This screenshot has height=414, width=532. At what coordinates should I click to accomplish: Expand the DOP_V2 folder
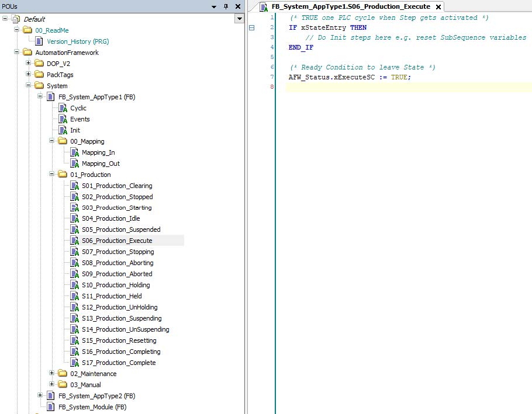29,64
